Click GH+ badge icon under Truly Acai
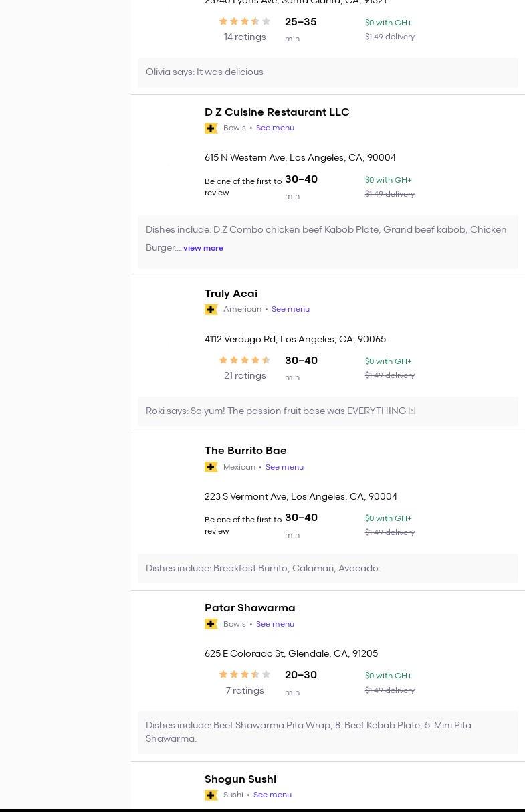This screenshot has height=812, width=525. point(211,310)
